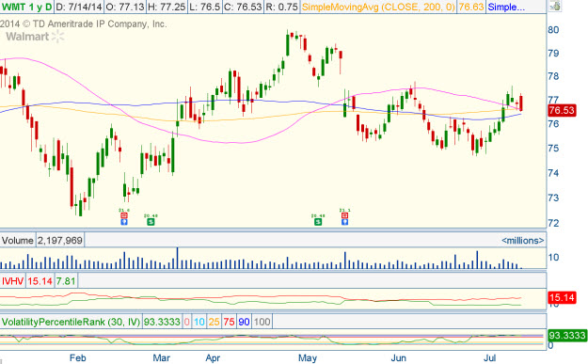
Task: Click the partly hidden icon right of the chart header
Action: 556,6
